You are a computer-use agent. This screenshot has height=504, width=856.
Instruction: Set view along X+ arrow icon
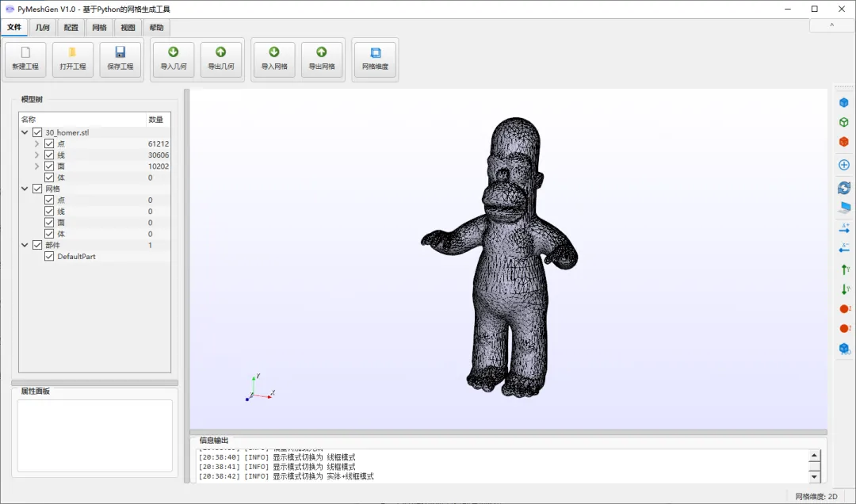pyautogui.click(x=844, y=228)
